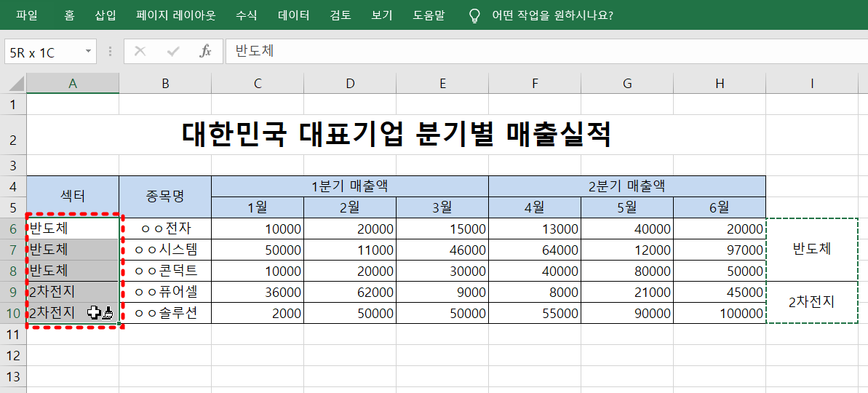
Task: Click the merged 반도체 cell in column I
Action: point(812,250)
